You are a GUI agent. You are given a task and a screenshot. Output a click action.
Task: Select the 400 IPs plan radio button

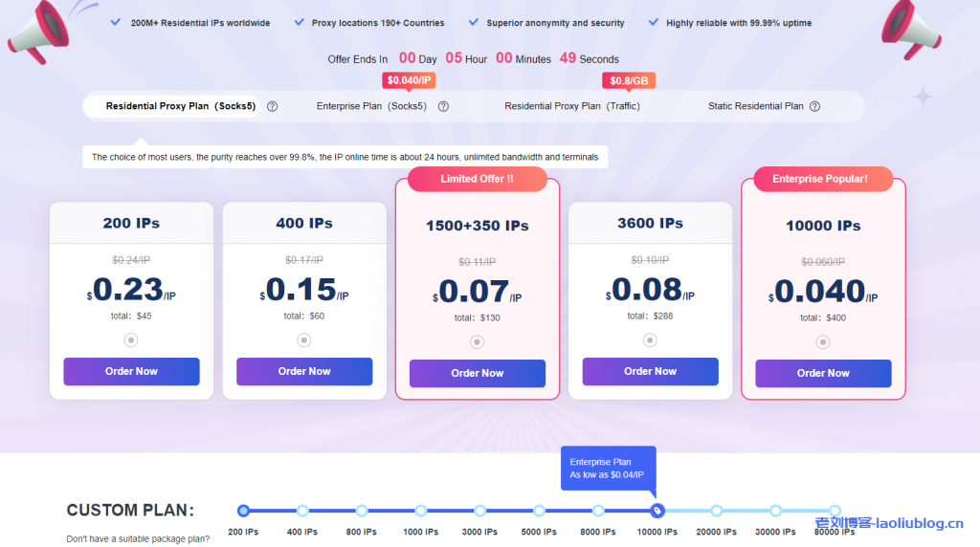304,339
